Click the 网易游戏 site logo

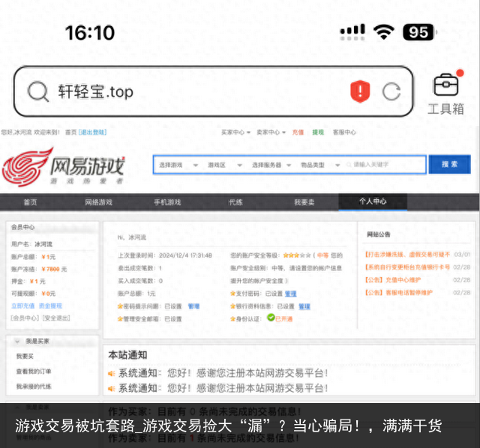64,166
